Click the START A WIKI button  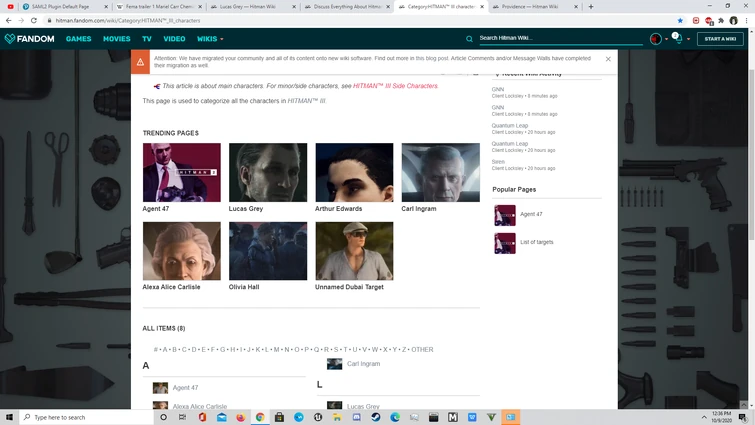coord(720,39)
